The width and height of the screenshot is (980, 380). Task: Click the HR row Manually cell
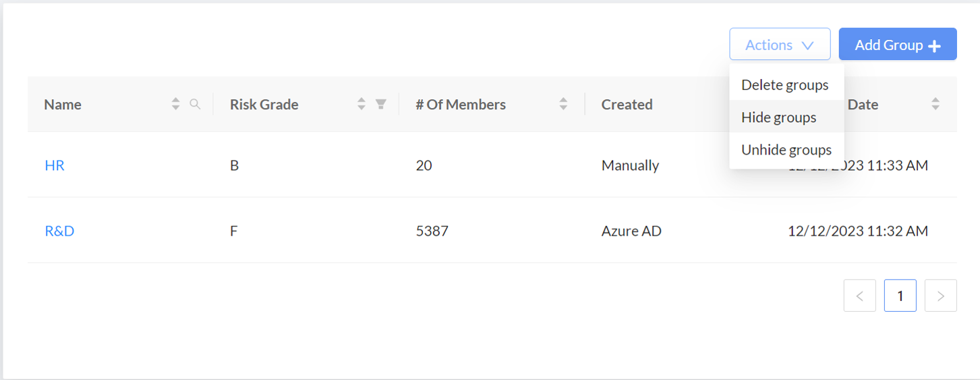tap(630, 165)
